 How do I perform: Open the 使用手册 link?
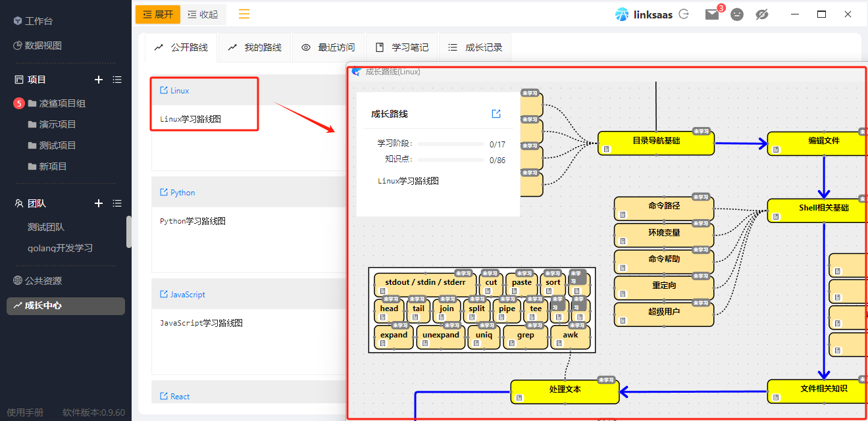25,412
